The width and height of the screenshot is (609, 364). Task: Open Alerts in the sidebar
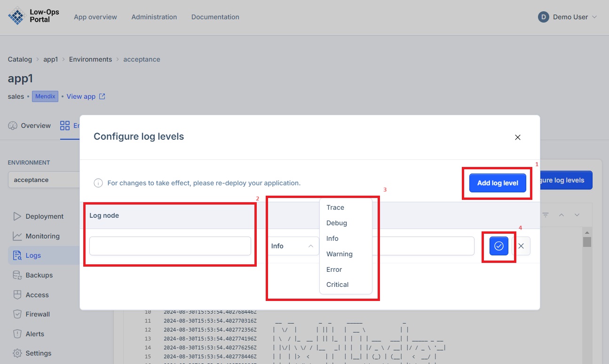[35, 334]
